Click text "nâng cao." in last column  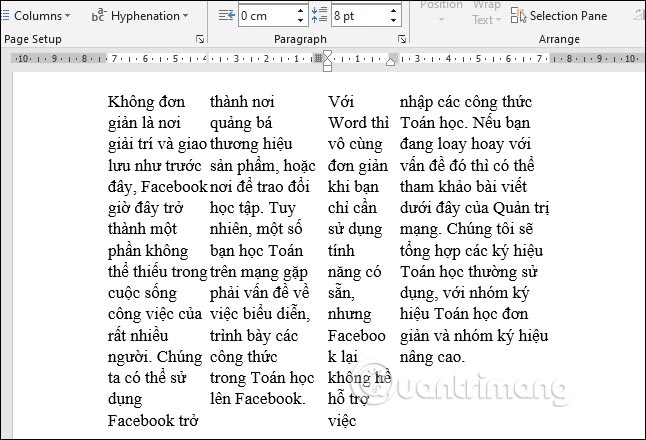coord(432,357)
